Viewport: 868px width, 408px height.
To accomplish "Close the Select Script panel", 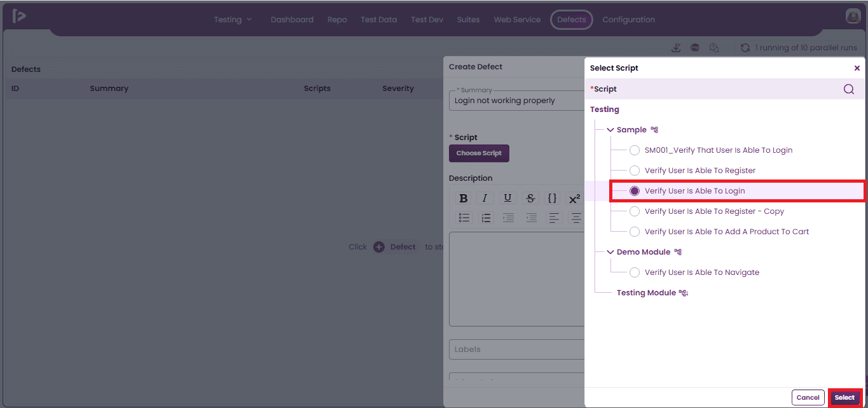I will [x=857, y=68].
